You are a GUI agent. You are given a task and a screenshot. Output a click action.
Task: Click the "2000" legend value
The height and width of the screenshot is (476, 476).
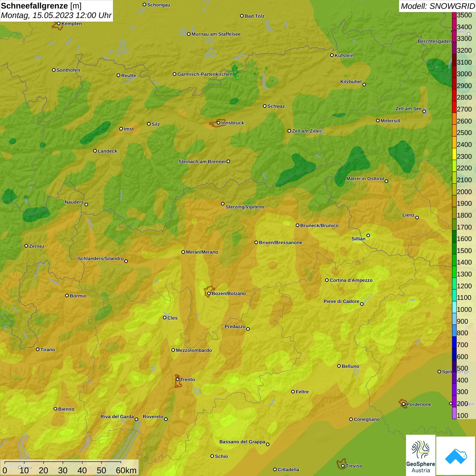click(464, 192)
